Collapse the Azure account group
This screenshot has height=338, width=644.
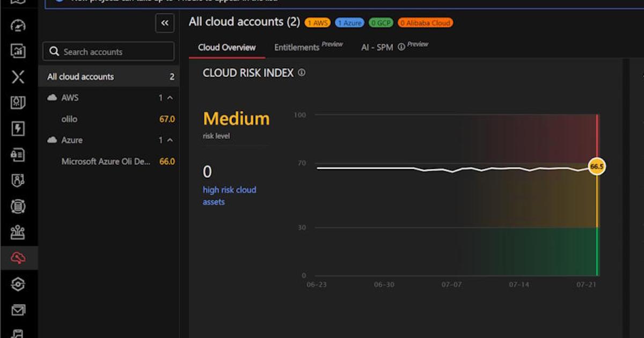[170, 140]
